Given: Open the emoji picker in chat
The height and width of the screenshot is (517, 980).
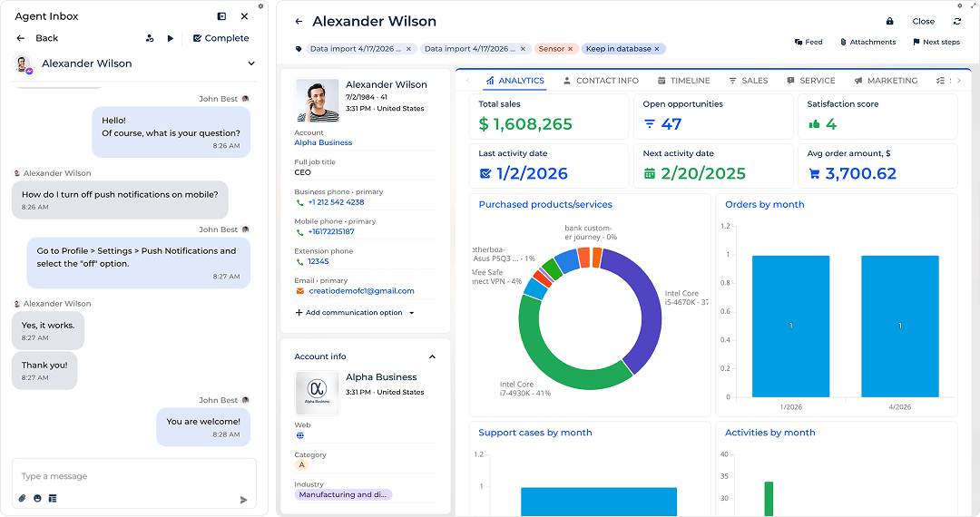Looking at the screenshot, I should (37, 498).
